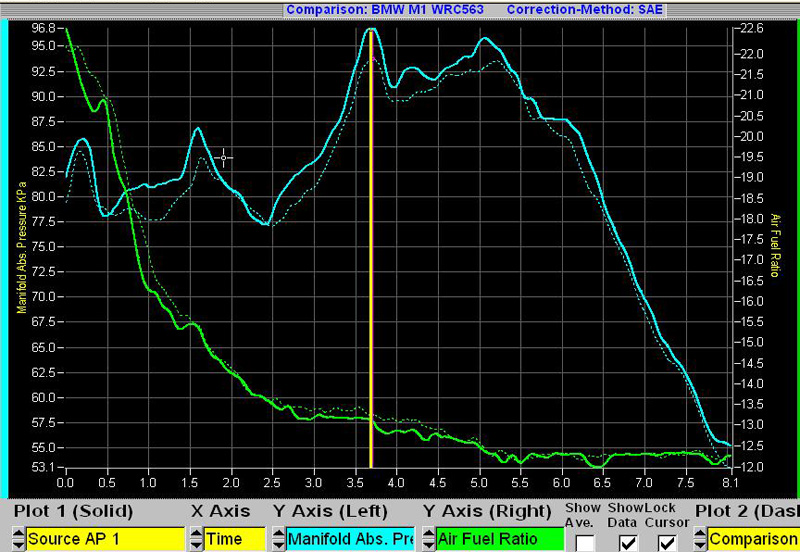Uncheck the Lock Cursor checkbox

667,542
